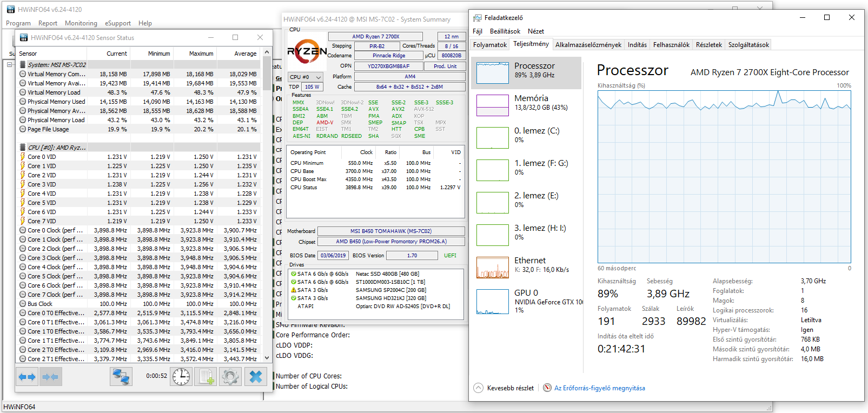868x413 pixels.
Task: Start logging with the spreadsheet plus icon
Action: click(x=206, y=376)
